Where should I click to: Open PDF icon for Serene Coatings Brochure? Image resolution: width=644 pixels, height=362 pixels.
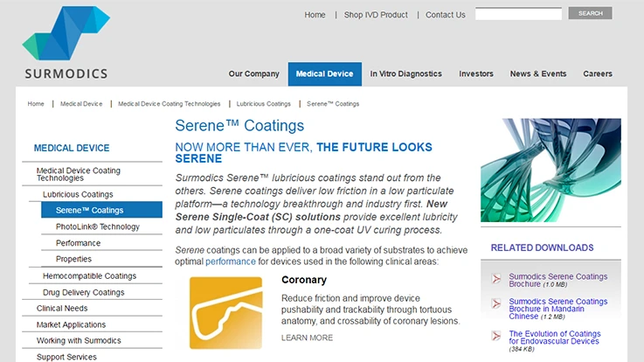(496, 279)
